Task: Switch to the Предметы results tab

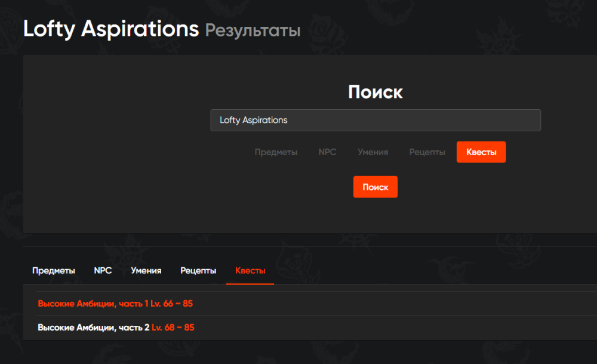Action: (x=54, y=270)
